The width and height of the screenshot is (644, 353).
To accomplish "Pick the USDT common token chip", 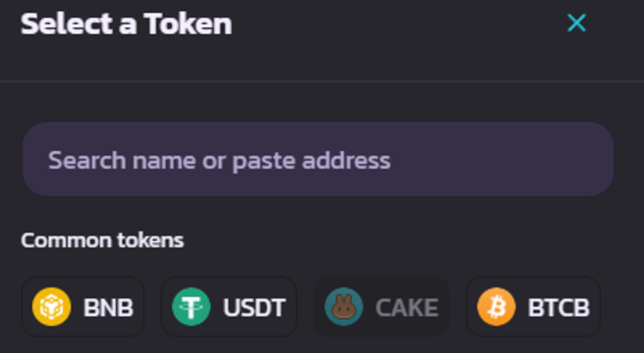I will click(x=229, y=307).
